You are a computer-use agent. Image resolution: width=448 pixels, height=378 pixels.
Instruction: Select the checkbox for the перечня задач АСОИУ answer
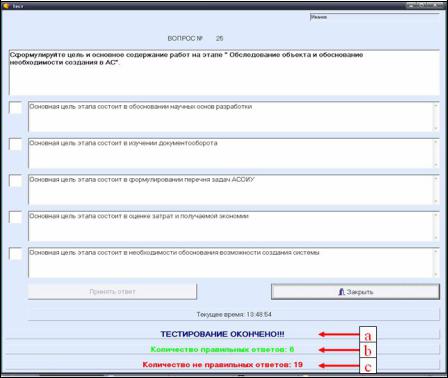pyautogui.click(x=15, y=181)
